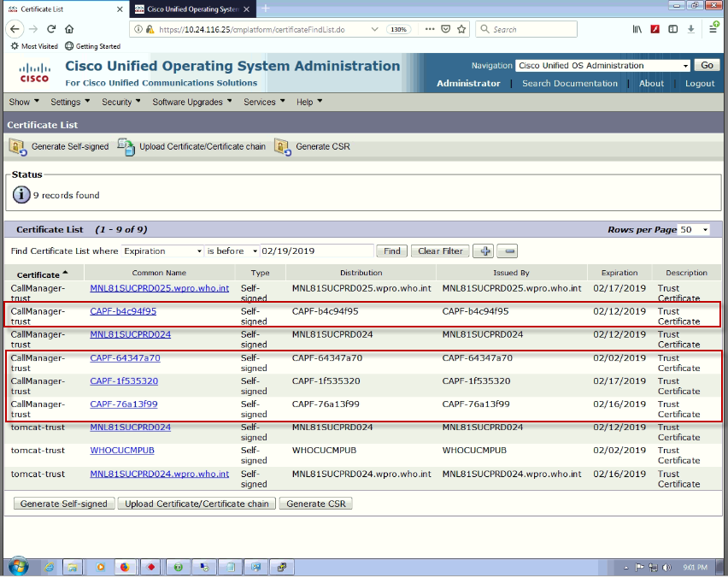Switch to Cisco Unified Operating System tab
Image resolution: width=728 pixels, height=578 pixels.
tap(192, 9)
